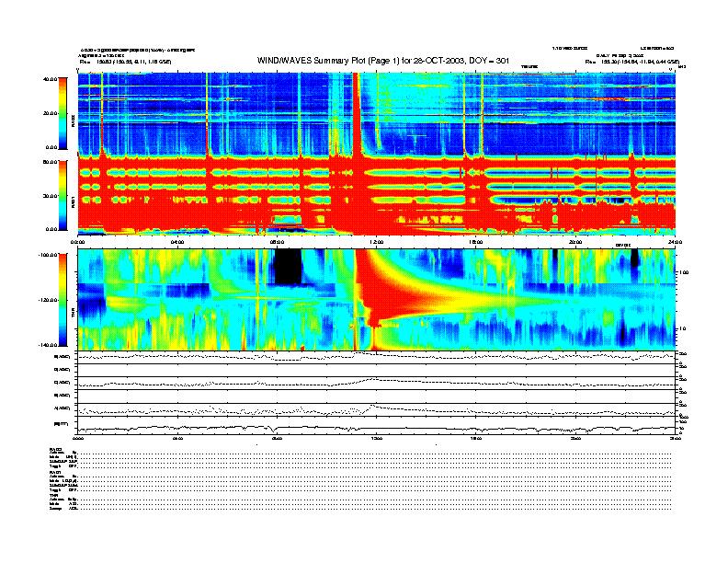Click the RAD2 color scale bar
Image resolution: width=728 pixels, height=563 pixels.
coord(63,113)
